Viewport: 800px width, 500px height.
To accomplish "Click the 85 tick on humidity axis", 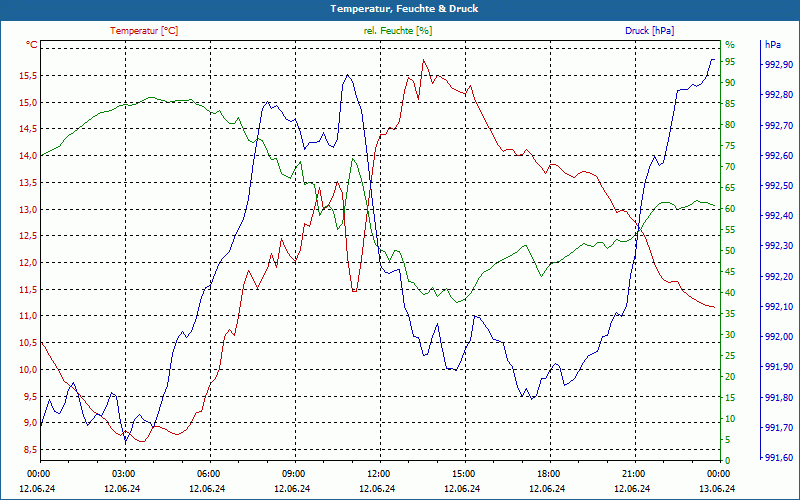I will [730, 104].
